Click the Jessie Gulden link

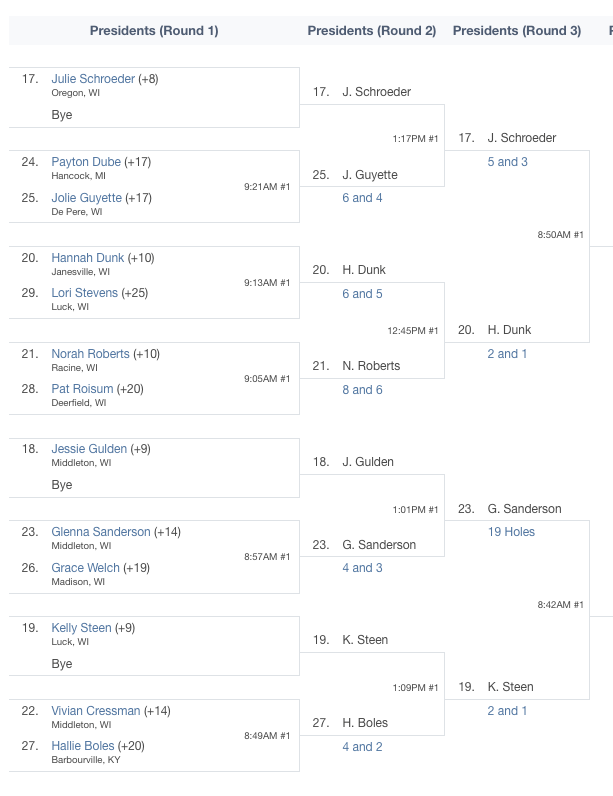pos(89,449)
